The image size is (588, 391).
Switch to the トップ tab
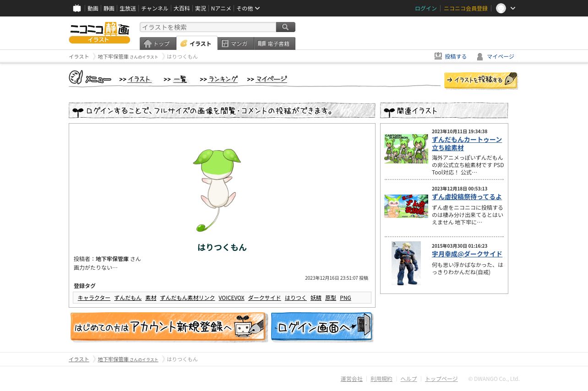pyautogui.click(x=158, y=43)
